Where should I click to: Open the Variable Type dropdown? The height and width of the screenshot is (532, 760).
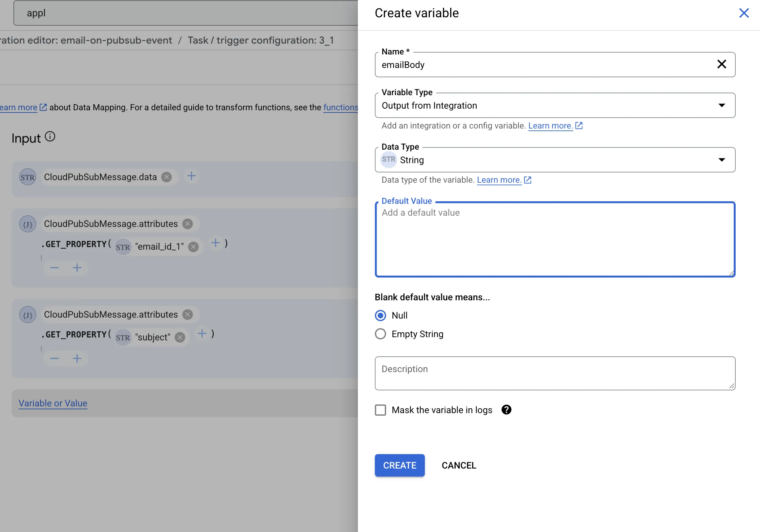[555, 105]
